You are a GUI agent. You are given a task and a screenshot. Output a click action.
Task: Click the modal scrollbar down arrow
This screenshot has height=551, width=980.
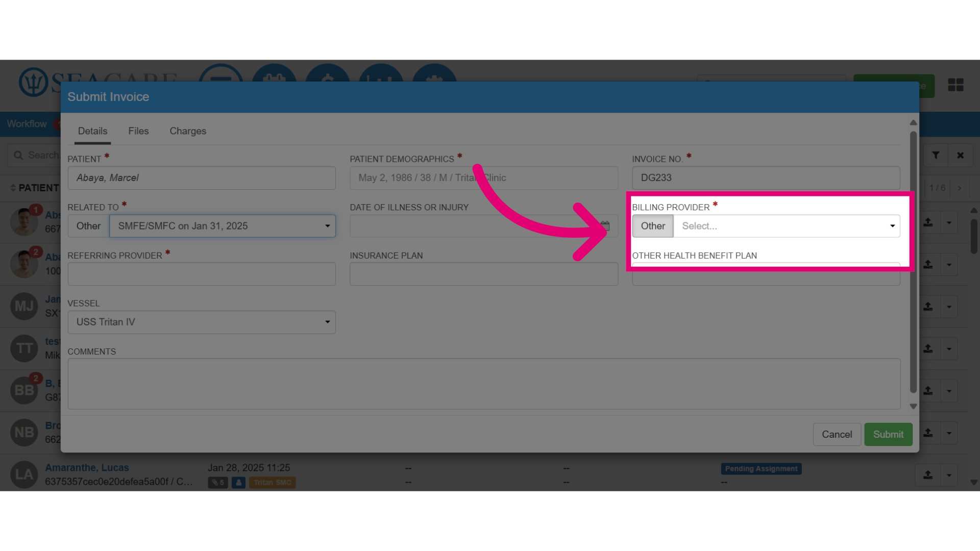pos(913,407)
